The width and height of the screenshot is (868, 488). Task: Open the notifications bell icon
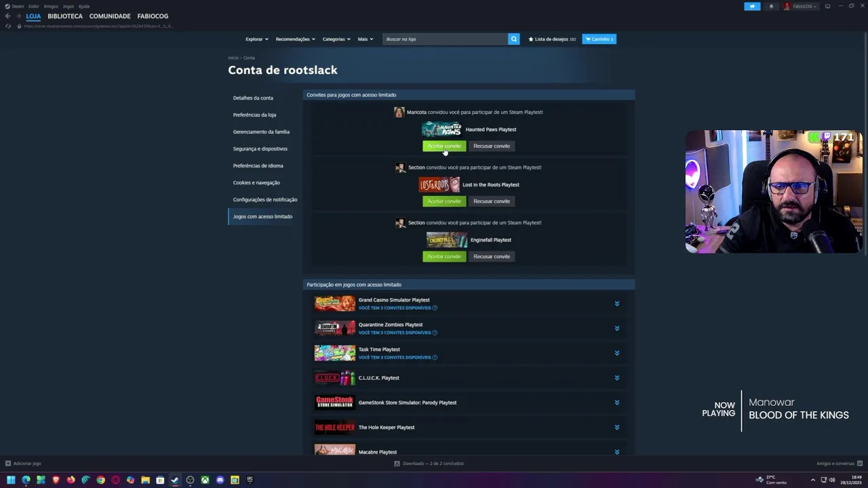[x=771, y=6]
